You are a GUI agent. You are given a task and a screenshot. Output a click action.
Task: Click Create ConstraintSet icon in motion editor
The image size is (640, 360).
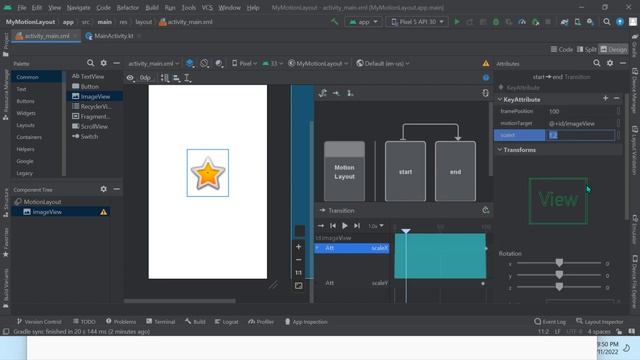(x=322, y=93)
